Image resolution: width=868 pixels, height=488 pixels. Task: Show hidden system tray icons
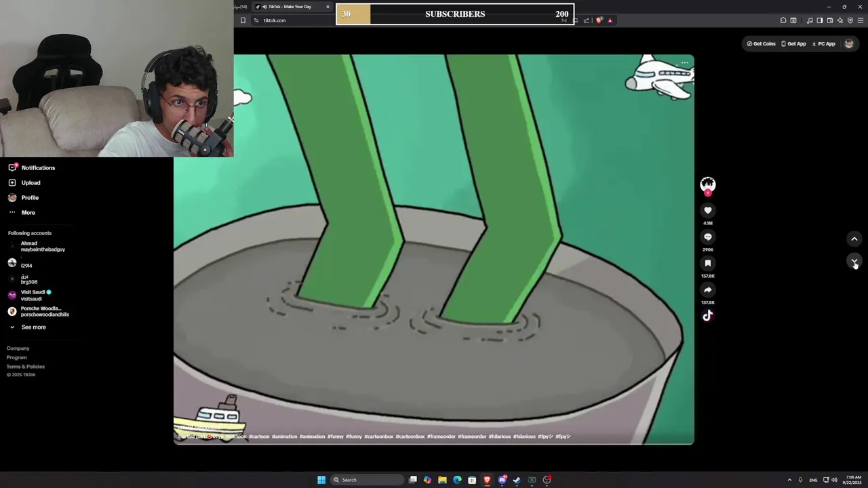pos(789,480)
